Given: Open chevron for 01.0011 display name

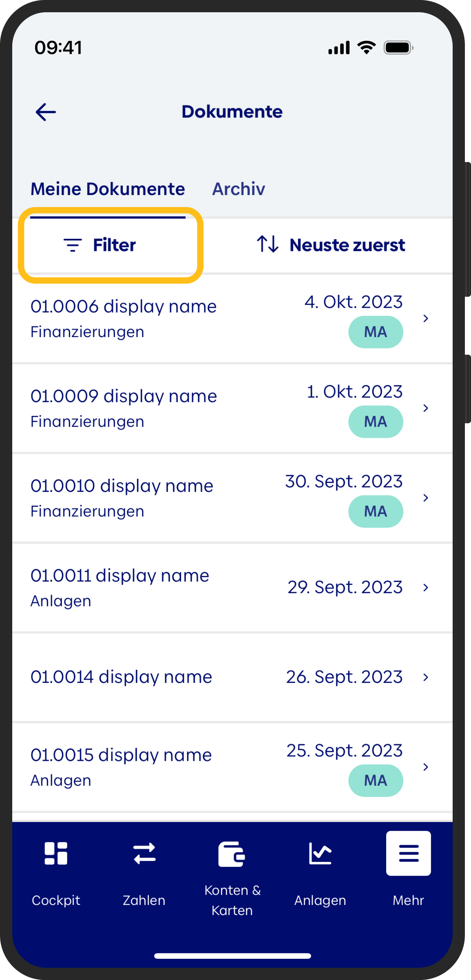Looking at the screenshot, I should point(426,587).
